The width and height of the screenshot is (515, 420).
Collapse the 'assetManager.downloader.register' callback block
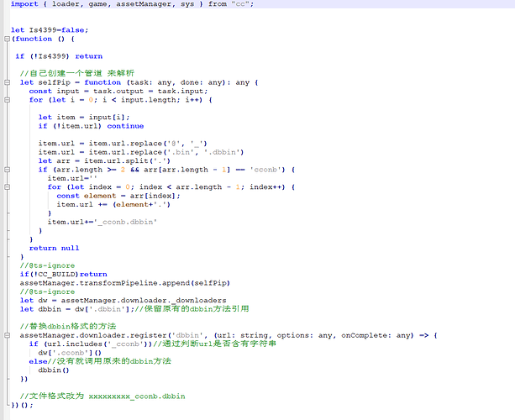coord(8,335)
